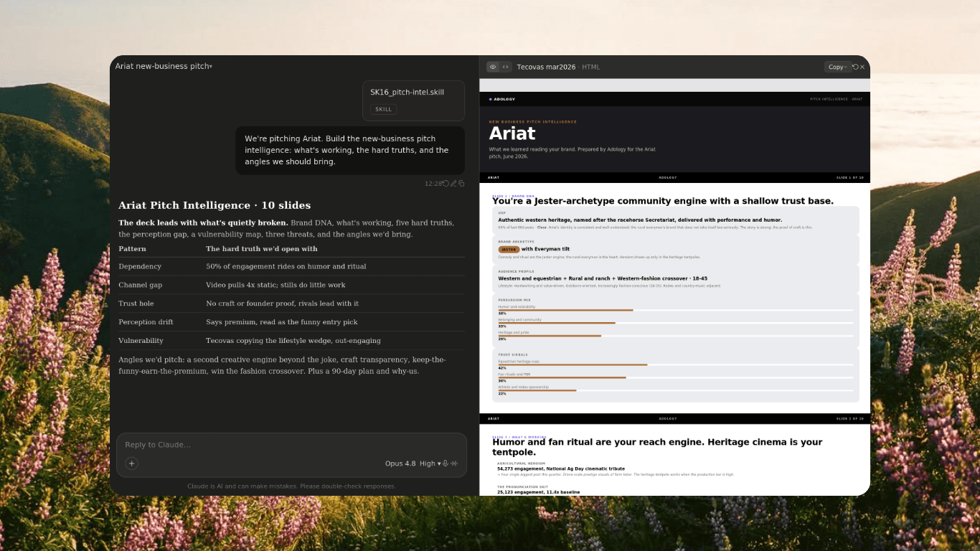Start dictation with the microphone icon

coord(446,463)
